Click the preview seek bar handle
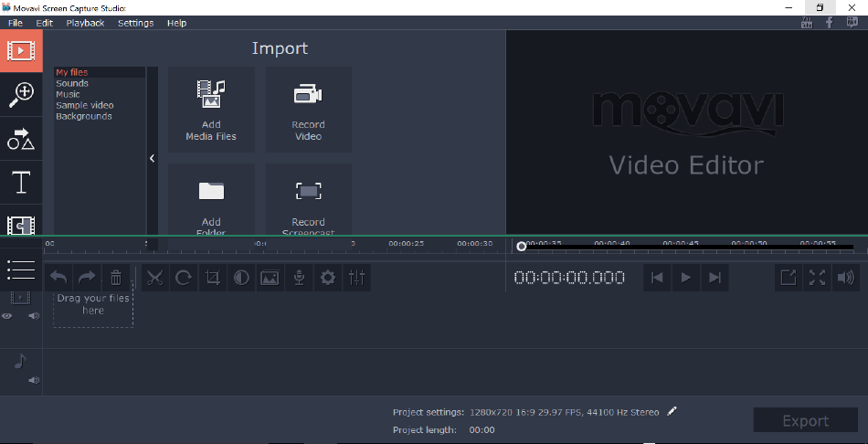The image size is (868, 444). point(521,247)
